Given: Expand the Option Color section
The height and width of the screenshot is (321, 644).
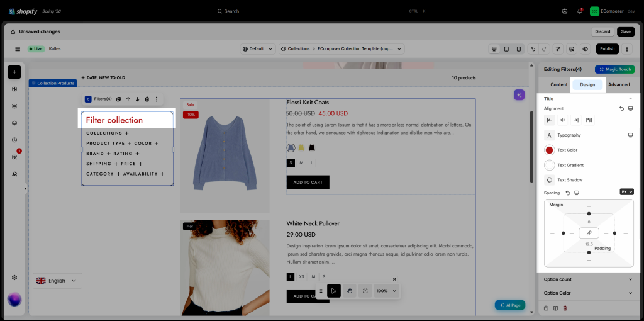Looking at the screenshot, I should [588, 293].
